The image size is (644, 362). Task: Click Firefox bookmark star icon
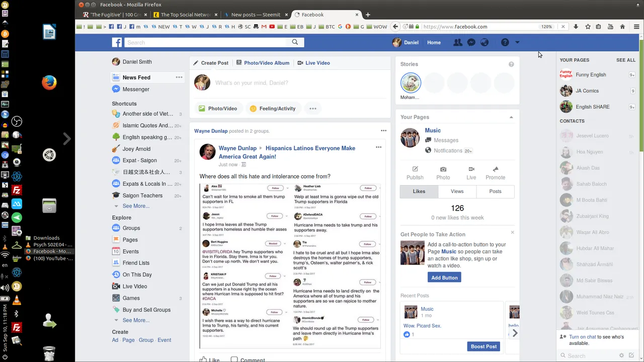588,27
